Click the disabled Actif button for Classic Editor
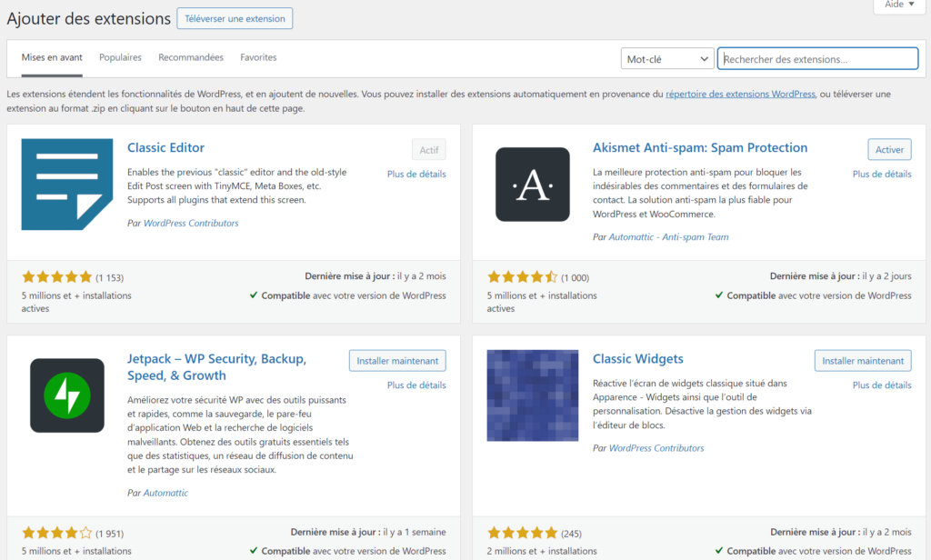This screenshot has width=931, height=560. pos(429,150)
